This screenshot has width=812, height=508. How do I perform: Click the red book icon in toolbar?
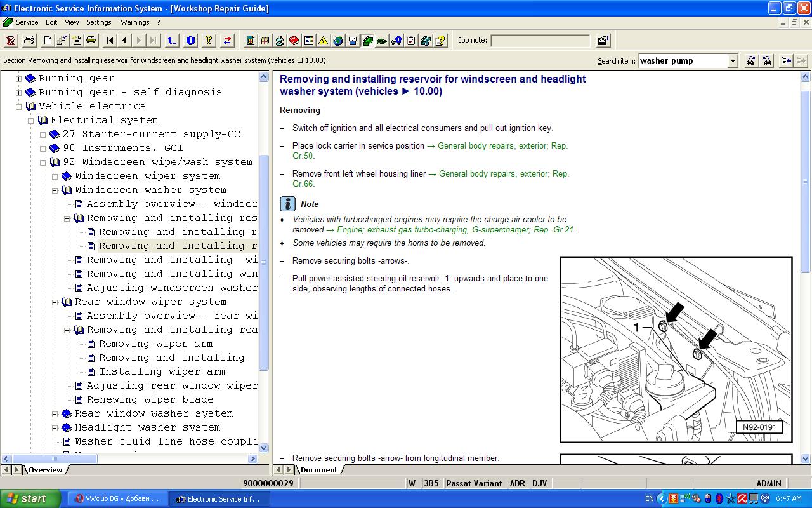click(294, 41)
